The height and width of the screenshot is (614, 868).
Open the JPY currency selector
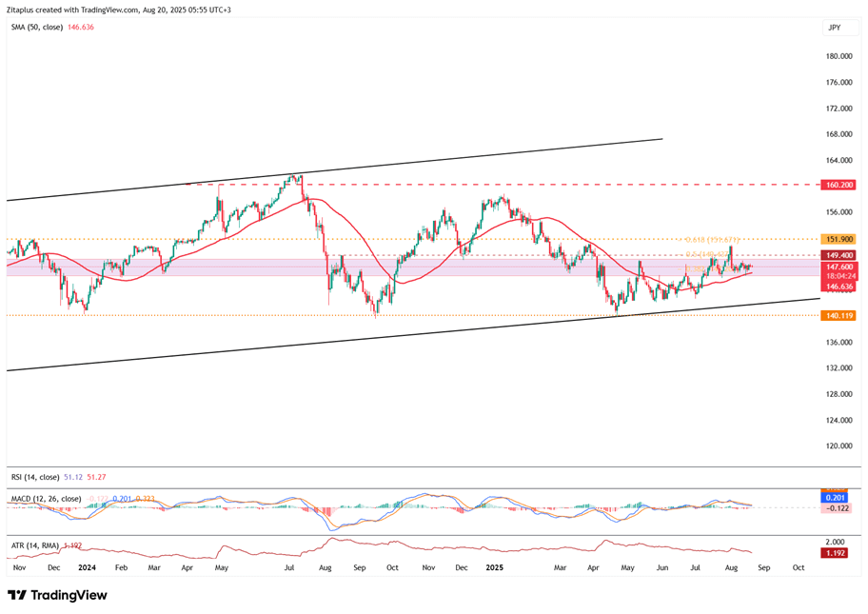(834, 28)
